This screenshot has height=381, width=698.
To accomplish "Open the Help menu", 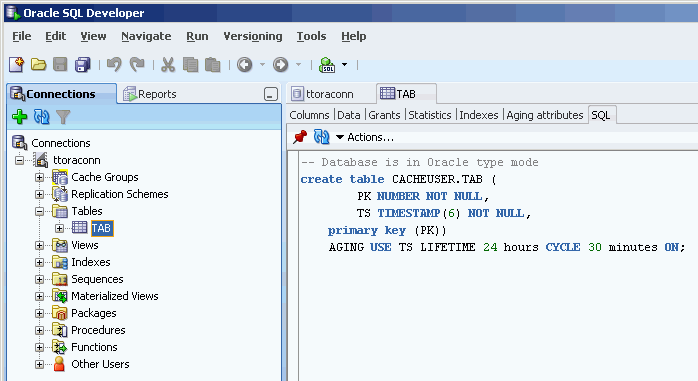I will [353, 36].
